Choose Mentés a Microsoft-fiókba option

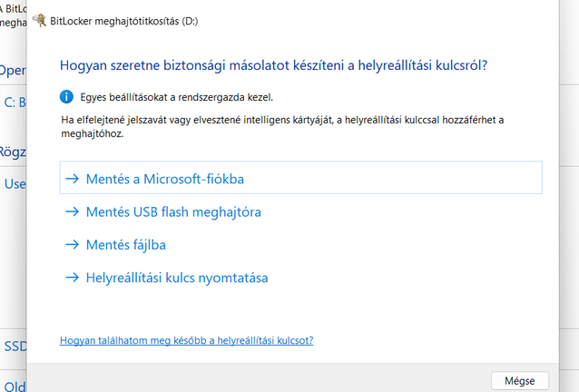pyautogui.click(x=164, y=179)
